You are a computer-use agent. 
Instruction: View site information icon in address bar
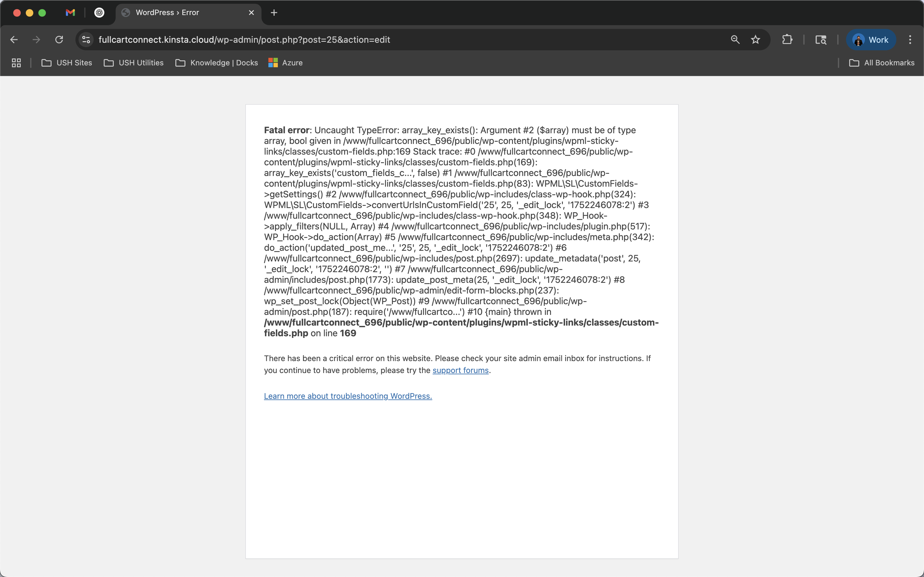[x=86, y=40]
